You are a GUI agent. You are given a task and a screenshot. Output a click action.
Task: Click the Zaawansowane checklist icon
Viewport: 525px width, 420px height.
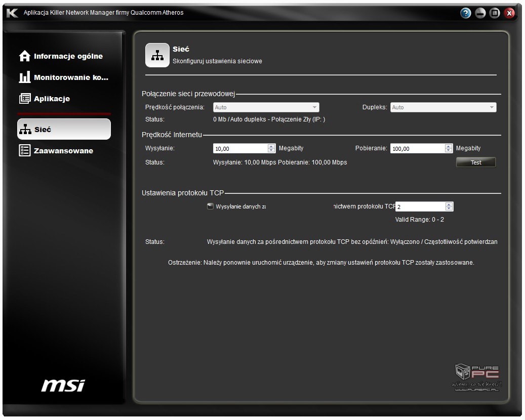[24, 151]
